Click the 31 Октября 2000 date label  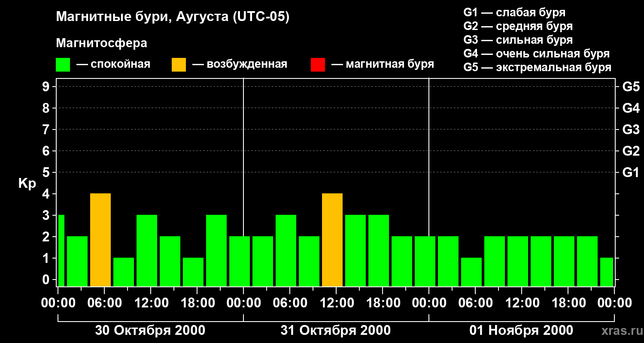(336, 331)
